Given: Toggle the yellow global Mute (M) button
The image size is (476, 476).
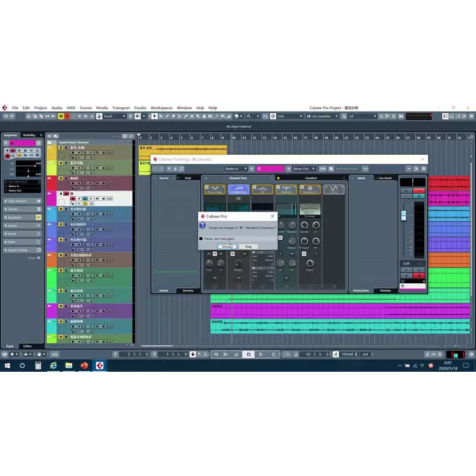Looking at the screenshot, I should pyautogui.click(x=61, y=116).
